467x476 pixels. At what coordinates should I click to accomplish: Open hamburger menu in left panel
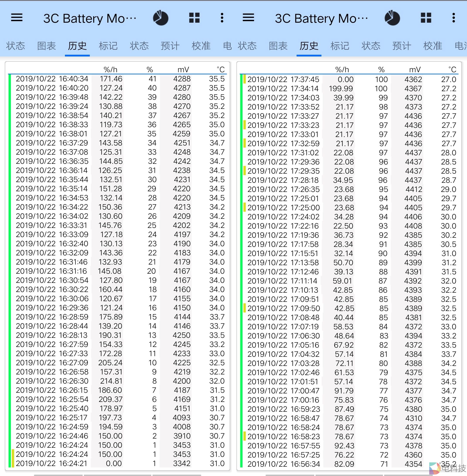click(x=17, y=18)
